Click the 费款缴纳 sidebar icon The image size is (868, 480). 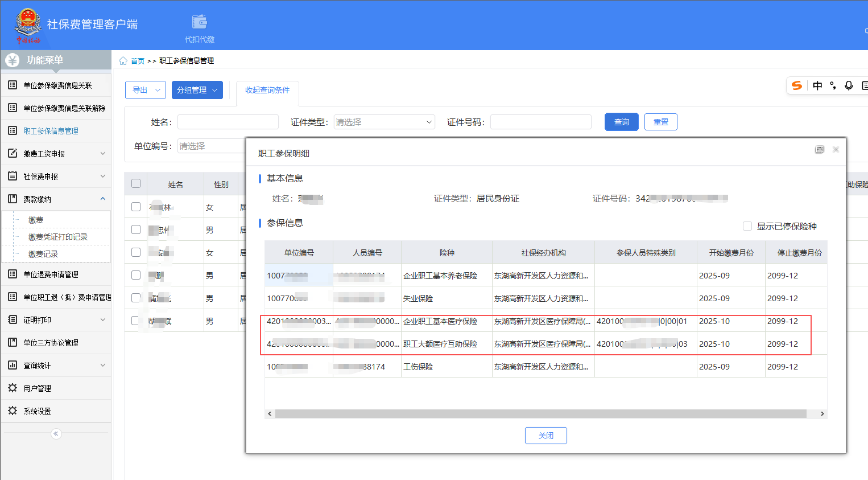click(13, 199)
